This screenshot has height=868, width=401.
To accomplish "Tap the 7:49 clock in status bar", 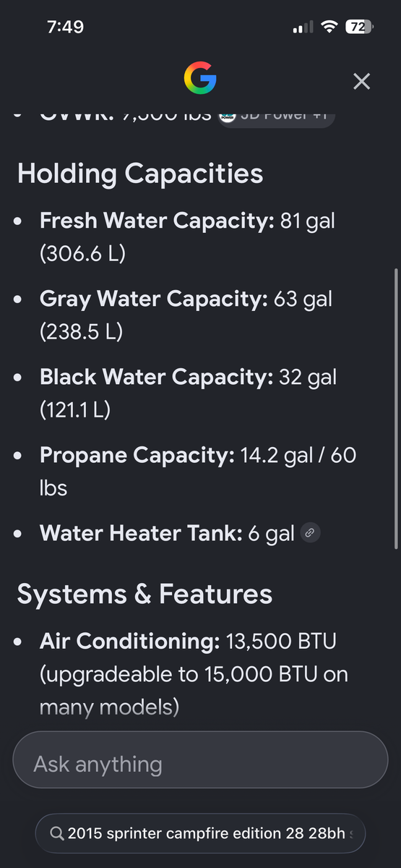I will click(x=65, y=27).
